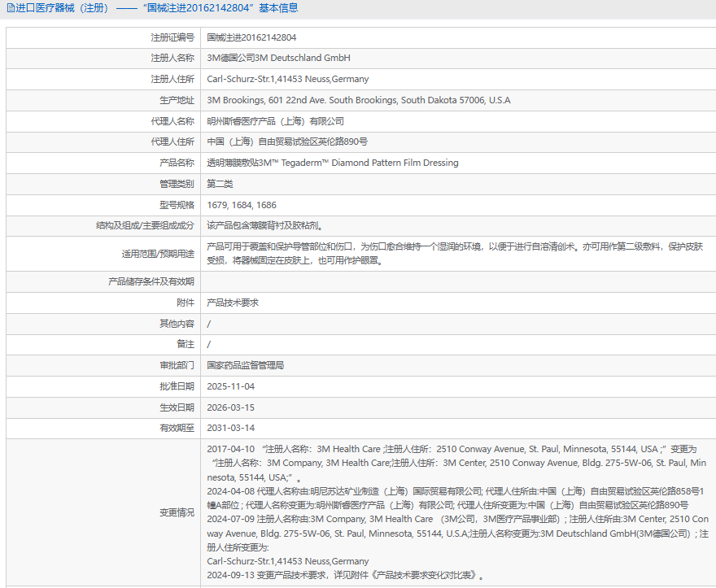The width and height of the screenshot is (716, 588).
Task: Click expiry date value 2031-03-14
Action: [230, 428]
